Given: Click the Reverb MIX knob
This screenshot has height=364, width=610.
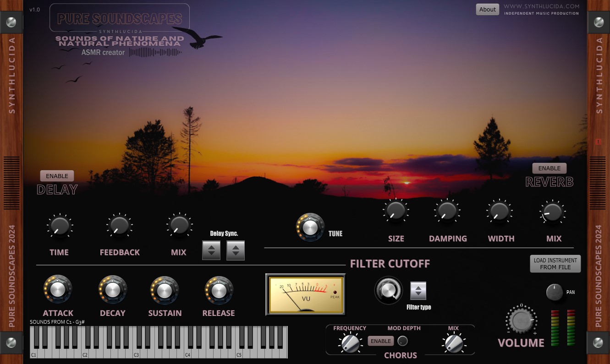Looking at the screenshot, I should 553,212.
